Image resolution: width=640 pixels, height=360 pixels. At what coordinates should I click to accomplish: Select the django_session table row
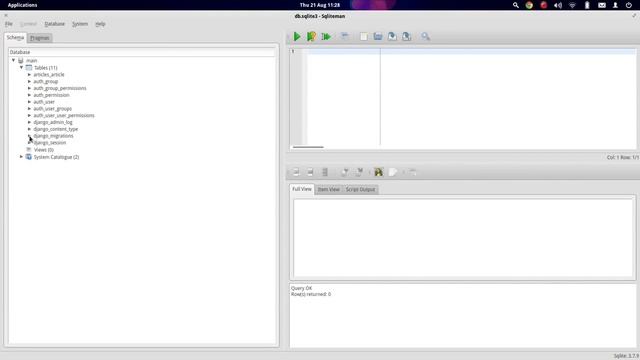tap(50, 143)
